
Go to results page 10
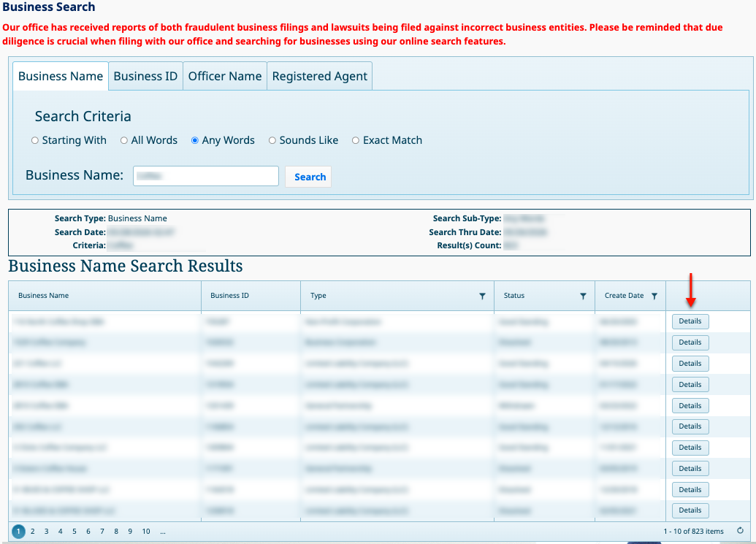[x=146, y=532]
